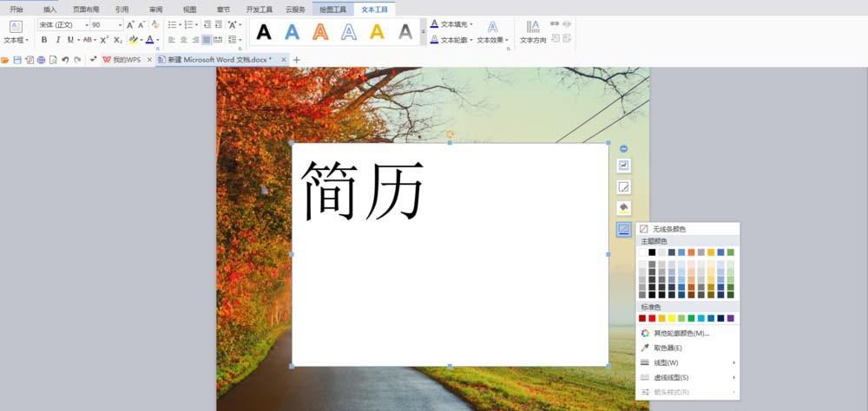Screen dimensions: 868x411
Task: Click the clear formatting icon
Action: [x=155, y=25]
